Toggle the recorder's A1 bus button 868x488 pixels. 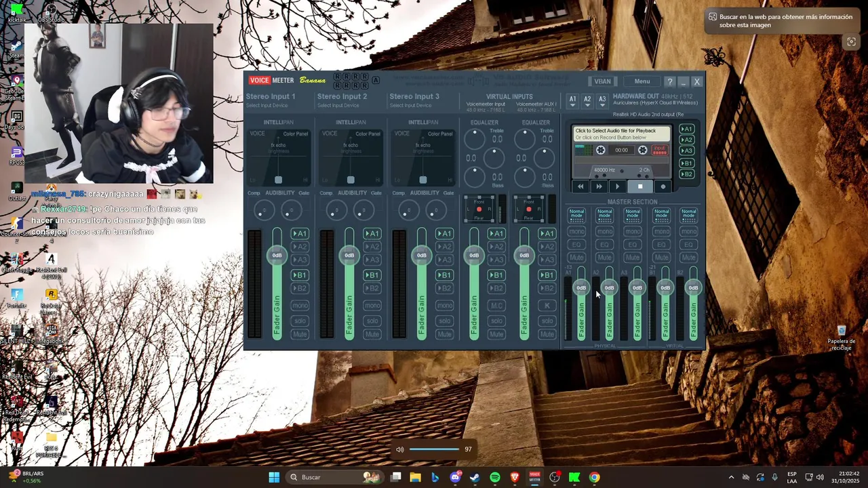pyautogui.click(x=687, y=129)
